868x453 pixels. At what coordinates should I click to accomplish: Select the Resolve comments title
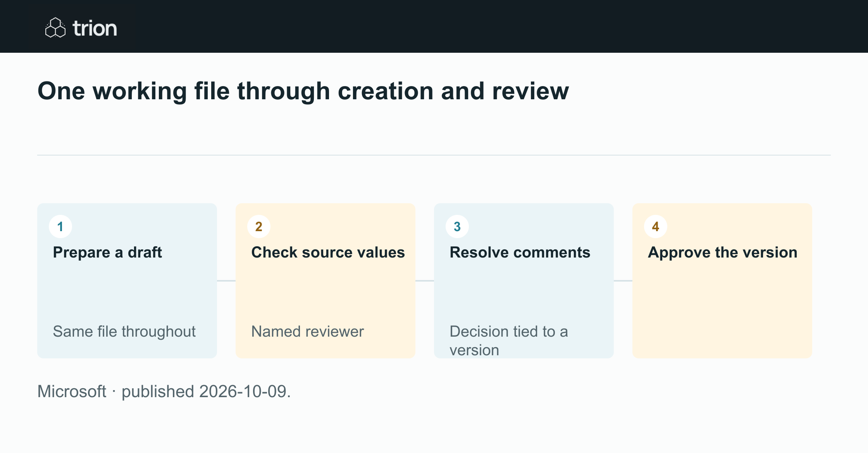click(x=520, y=252)
